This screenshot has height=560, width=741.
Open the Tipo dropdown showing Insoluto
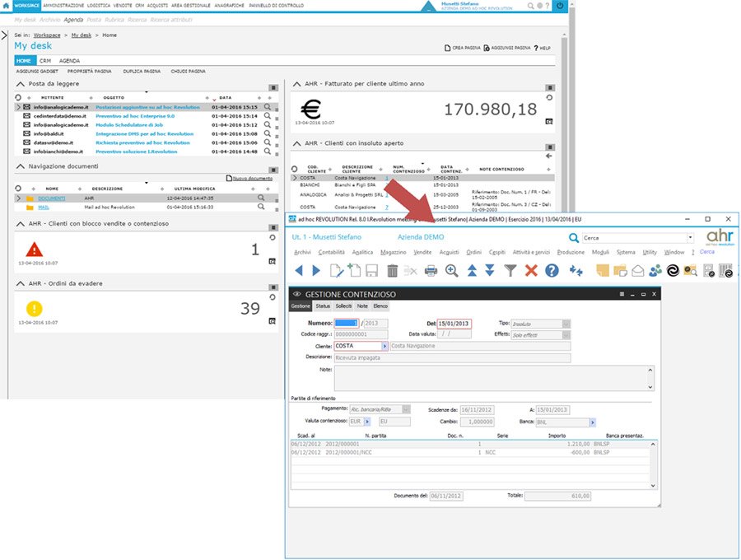point(566,324)
